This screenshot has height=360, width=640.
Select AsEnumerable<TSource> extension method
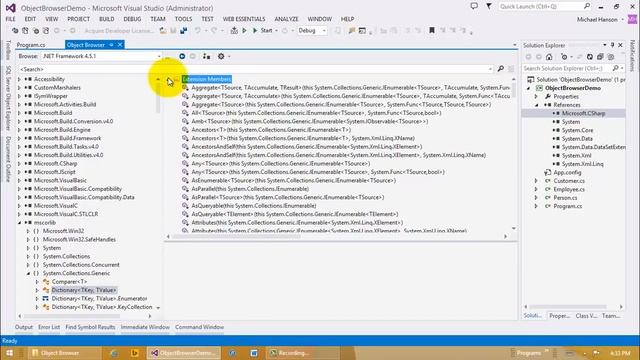pyautogui.click(x=293, y=180)
